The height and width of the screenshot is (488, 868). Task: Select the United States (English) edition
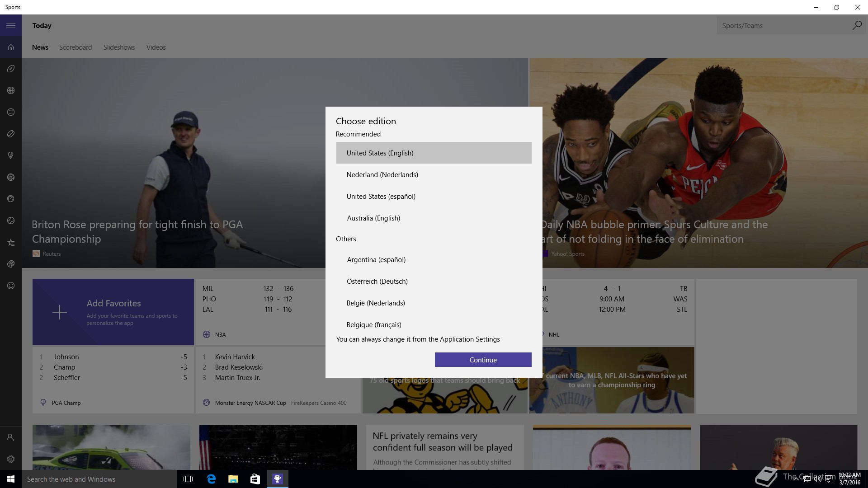tap(434, 153)
